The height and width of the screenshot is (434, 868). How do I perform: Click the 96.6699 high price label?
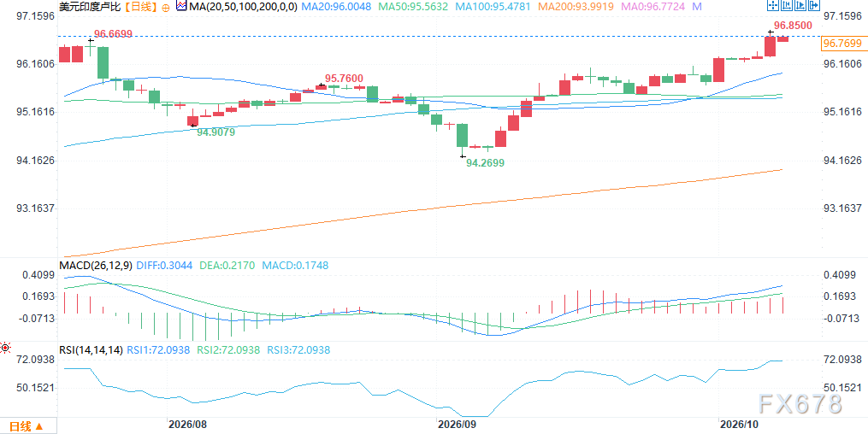(x=114, y=33)
